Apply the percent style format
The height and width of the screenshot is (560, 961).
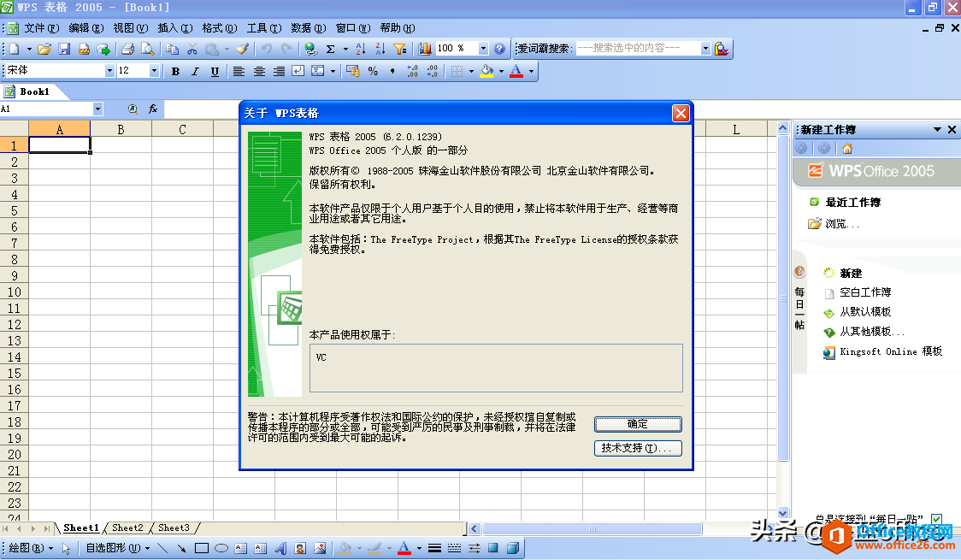pyautogui.click(x=373, y=72)
